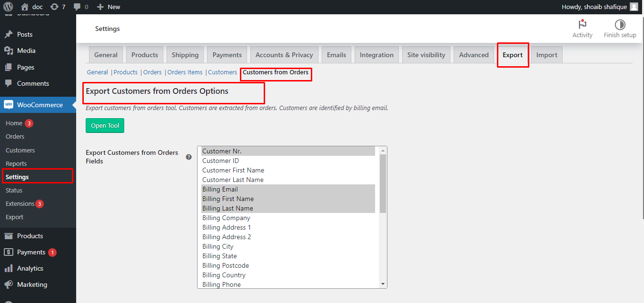The image size is (644, 303).
Task: Open WooCommerce Export submenu item
Action: [x=14, y=217]
